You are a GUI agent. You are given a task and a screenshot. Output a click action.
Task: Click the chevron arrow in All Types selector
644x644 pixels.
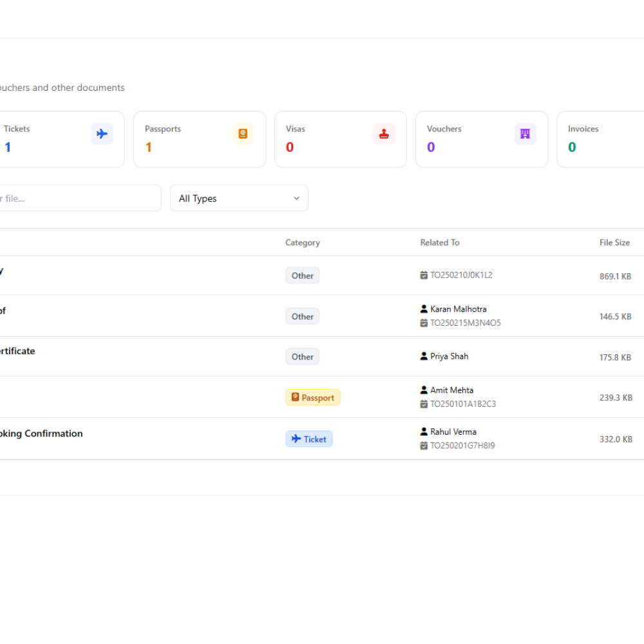pyautogui.click(x=296, y=198)
